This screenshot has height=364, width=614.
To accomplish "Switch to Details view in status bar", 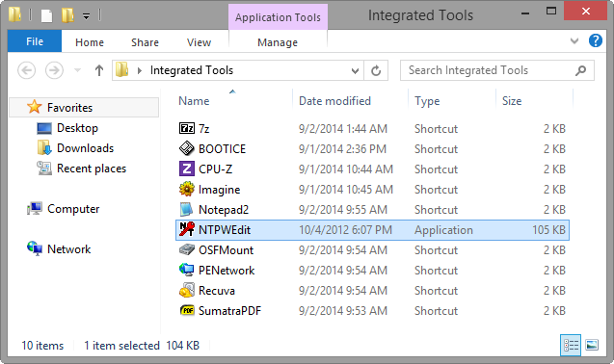I will coord(571,345).
